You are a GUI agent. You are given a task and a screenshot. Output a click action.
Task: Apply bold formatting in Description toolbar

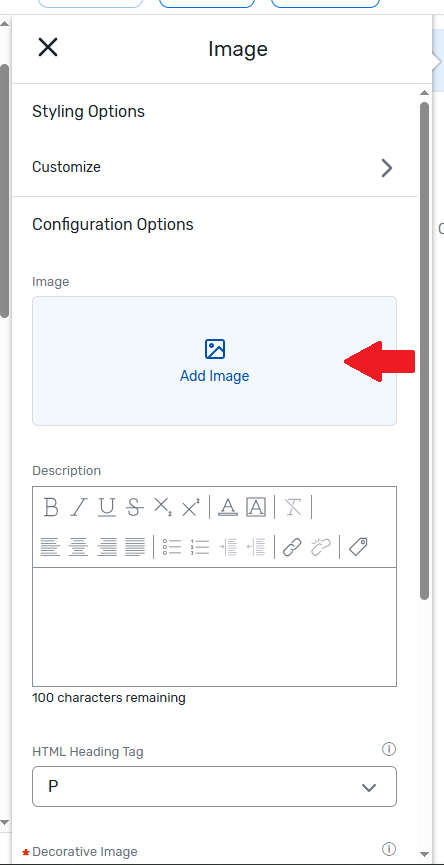[x=51, y=507]
